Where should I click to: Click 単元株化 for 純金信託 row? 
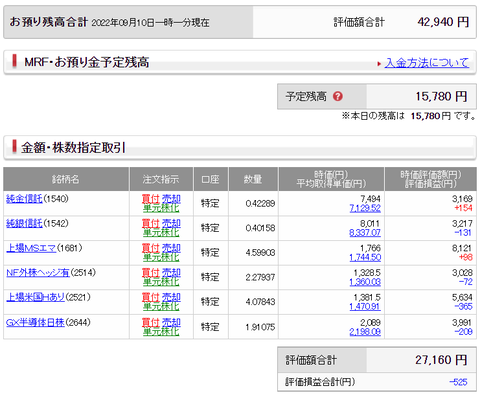click(x=161, y=208)
